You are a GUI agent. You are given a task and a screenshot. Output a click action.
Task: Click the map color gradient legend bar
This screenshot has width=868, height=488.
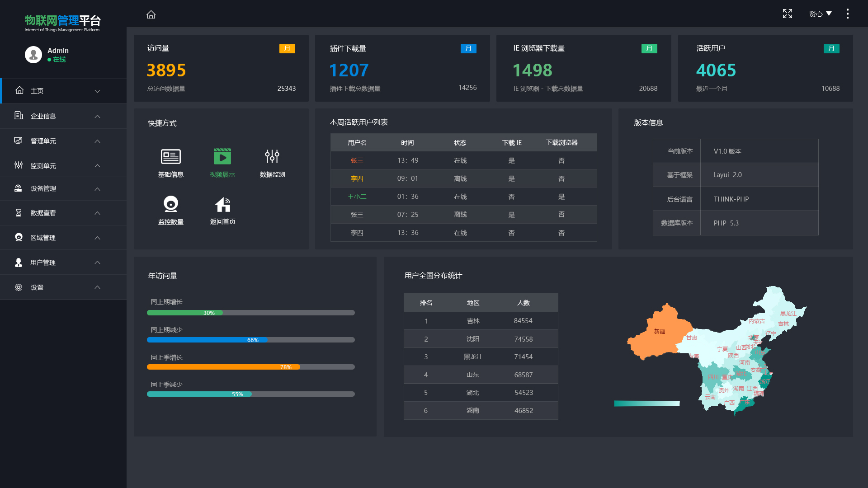point(647,404)
